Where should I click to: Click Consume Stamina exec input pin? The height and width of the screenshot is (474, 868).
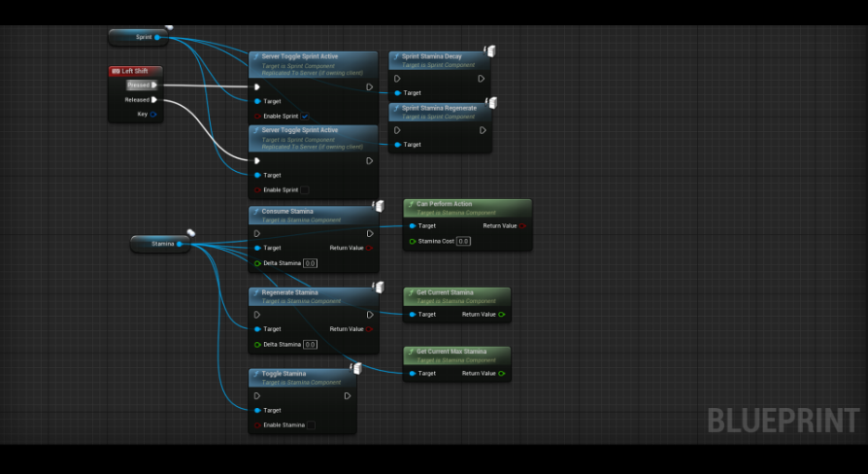pyautogui.click(x=257, y=234)
